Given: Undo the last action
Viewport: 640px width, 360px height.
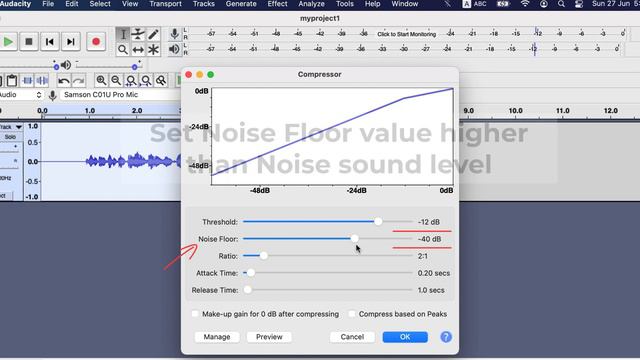Looking at the screenshot, I should coord(63,80).
